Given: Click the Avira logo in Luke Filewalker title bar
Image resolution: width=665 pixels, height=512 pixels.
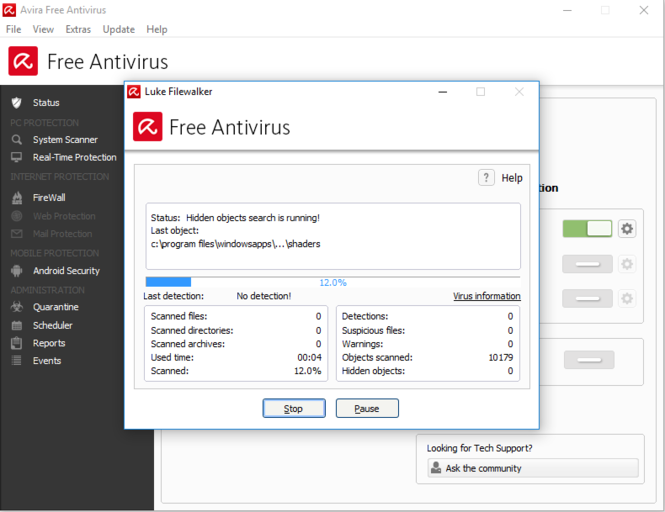Looking at the screenshot, I should 134,91.
